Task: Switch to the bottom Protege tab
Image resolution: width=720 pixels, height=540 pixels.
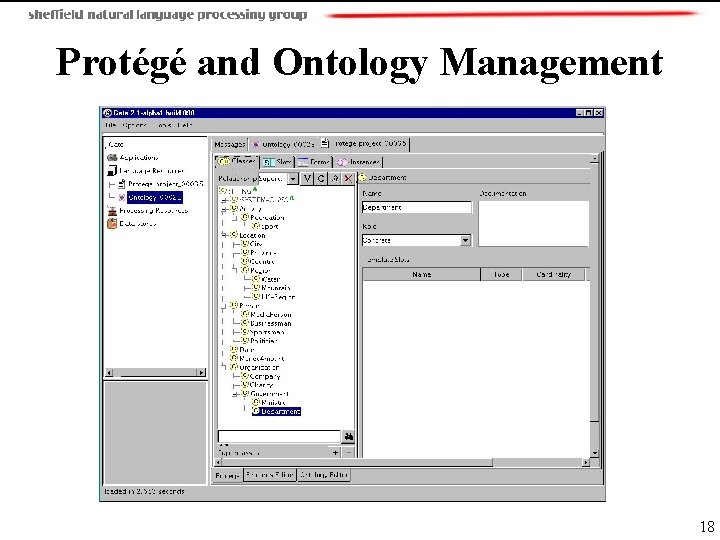Action: (x=227, y=475)
